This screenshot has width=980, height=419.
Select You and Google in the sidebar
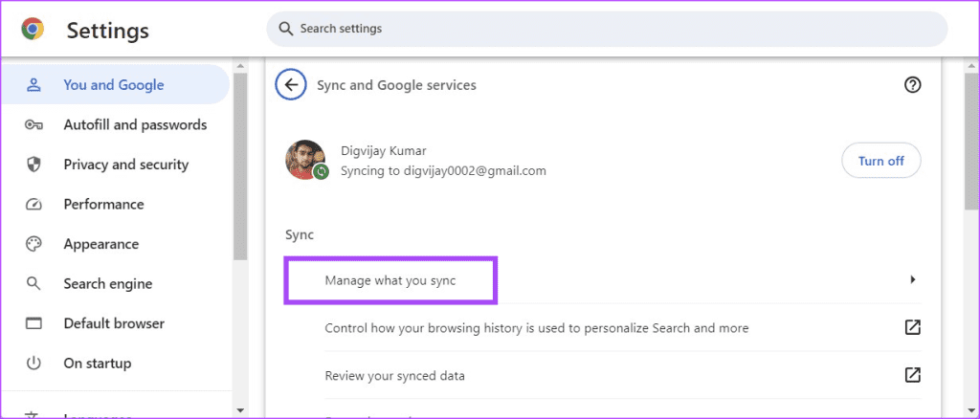[113, 85]
